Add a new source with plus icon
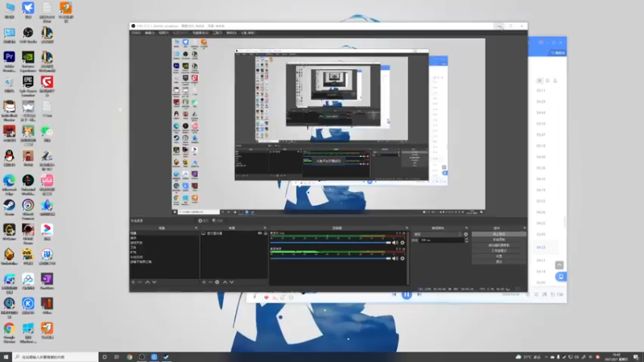The width and height of the screenshot is (644, 362). click(204, 282)
